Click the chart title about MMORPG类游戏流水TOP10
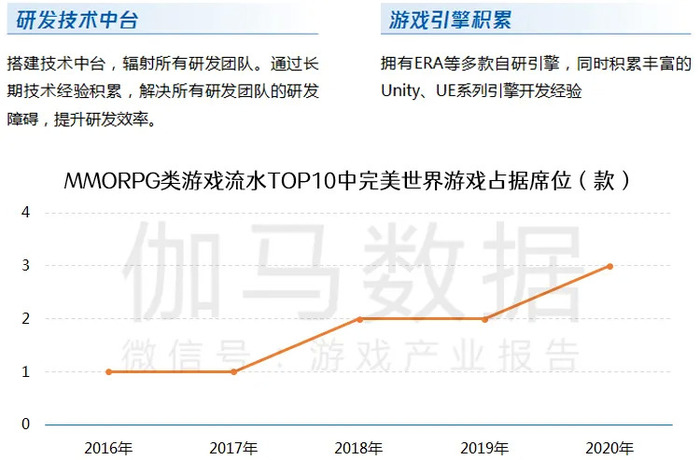Screen dimensions: 700x460 (348, 181)
